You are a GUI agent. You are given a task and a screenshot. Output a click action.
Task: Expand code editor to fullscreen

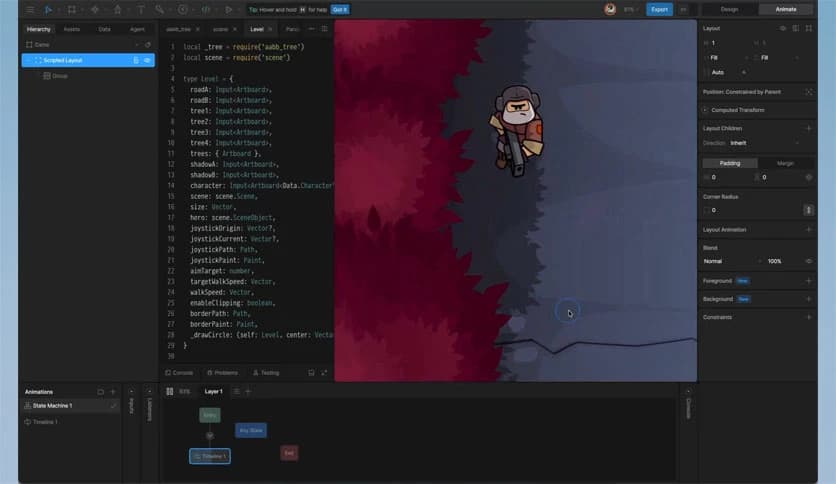coord(324,373)
